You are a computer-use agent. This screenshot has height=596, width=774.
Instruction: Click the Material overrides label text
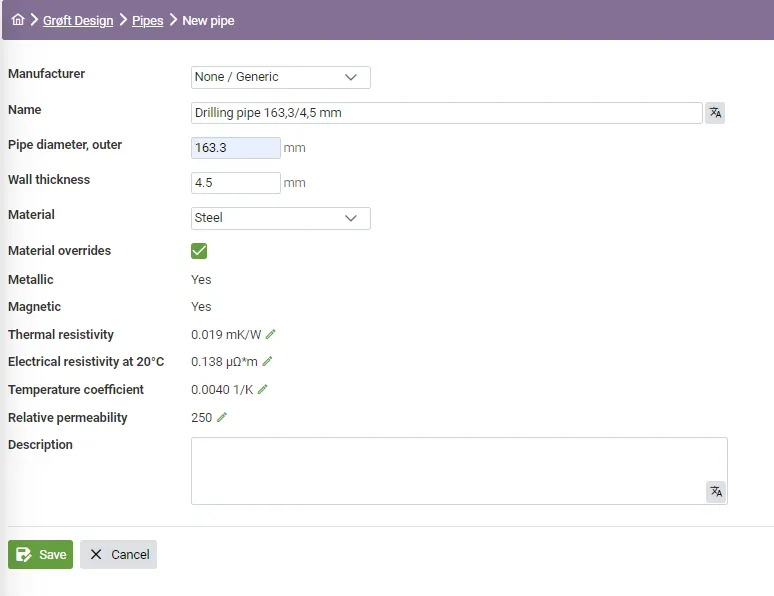(x=59, y=251)
